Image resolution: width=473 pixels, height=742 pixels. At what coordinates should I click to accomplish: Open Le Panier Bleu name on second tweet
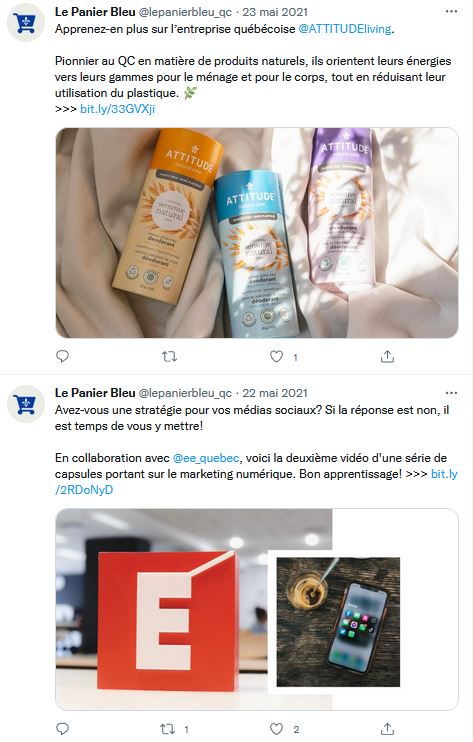click(95, 393)
